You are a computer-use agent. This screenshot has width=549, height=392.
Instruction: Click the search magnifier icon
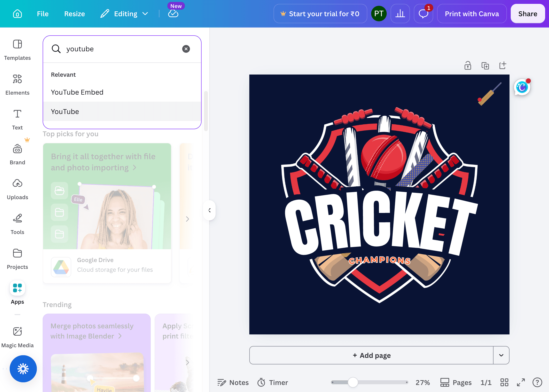point(56,49)
